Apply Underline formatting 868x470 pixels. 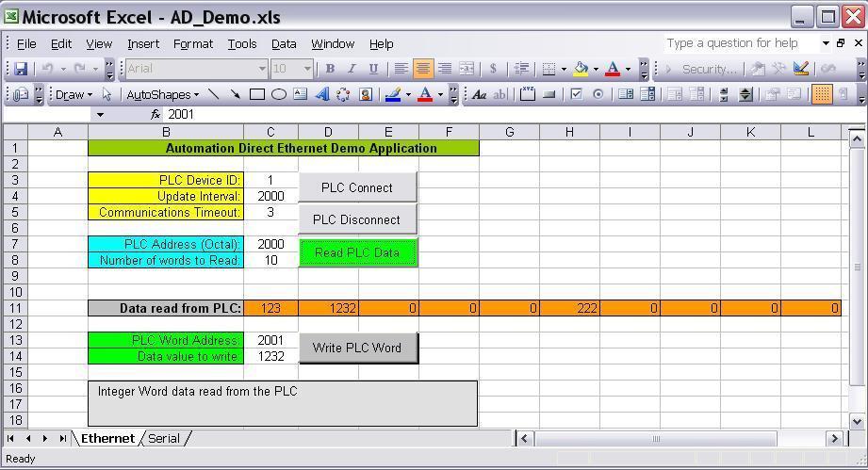click(373, 69)
